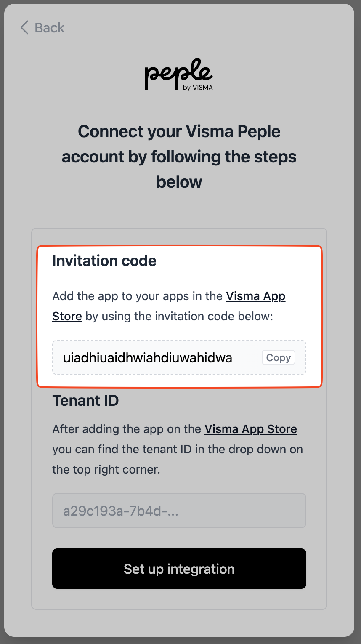Click "by using the invitation code below" text

tap(179, 316)
